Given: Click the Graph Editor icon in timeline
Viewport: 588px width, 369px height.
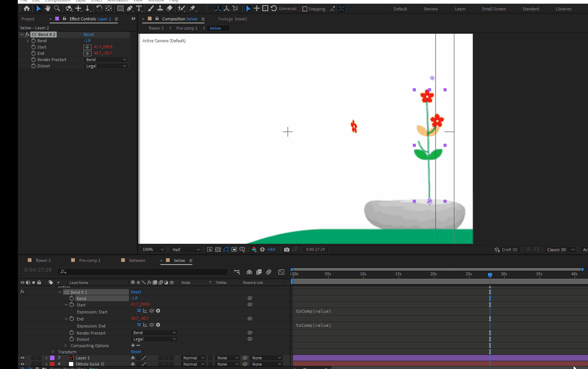Looking at the screenshot, I should coord(281,272).
